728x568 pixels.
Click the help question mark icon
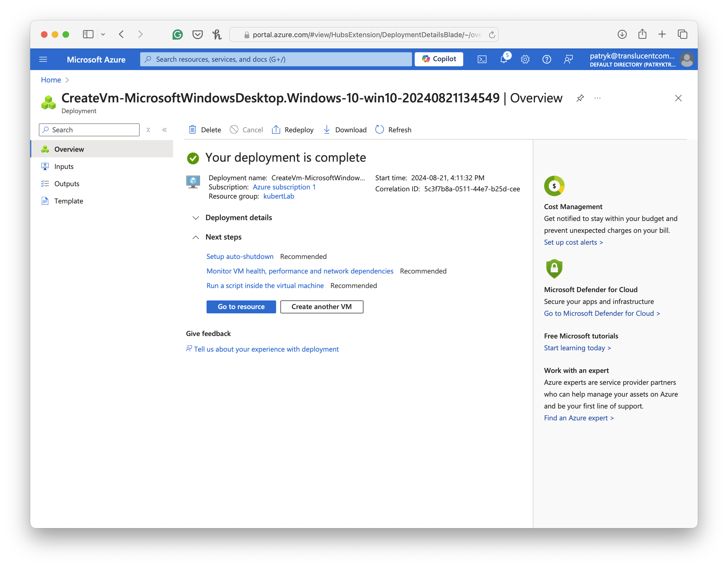pyautogui.click(x=547, y=59)
